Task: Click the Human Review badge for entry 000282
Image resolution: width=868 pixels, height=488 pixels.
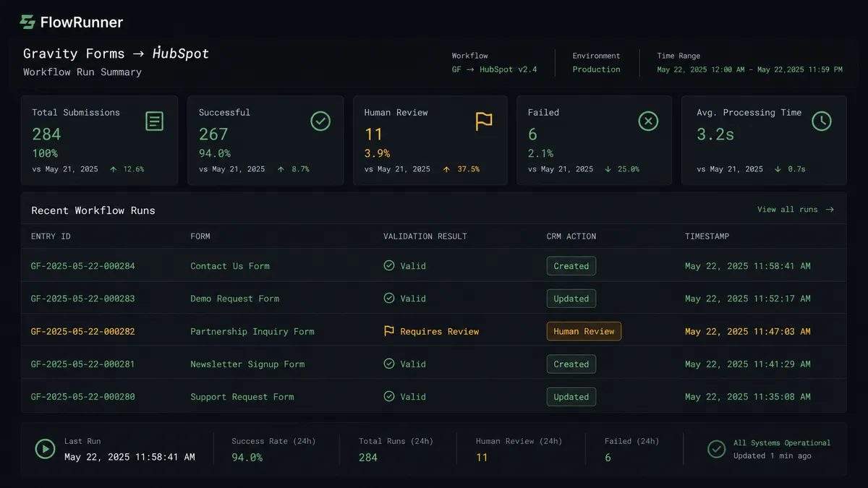Action: point(584,331)
